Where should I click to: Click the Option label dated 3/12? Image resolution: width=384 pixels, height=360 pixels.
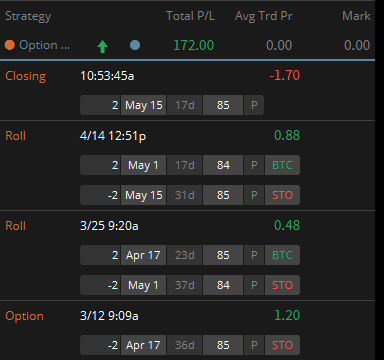[24, 316]
